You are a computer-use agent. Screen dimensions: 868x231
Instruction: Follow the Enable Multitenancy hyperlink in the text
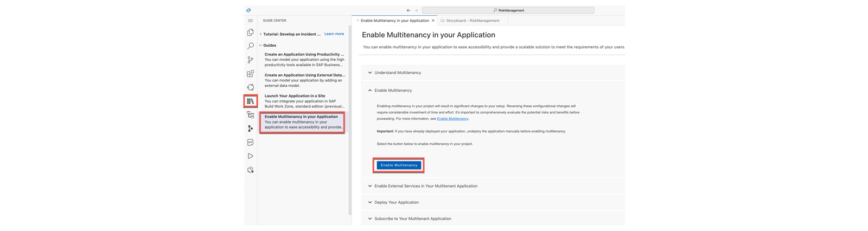pyautogui.click(x=452, y=119)
